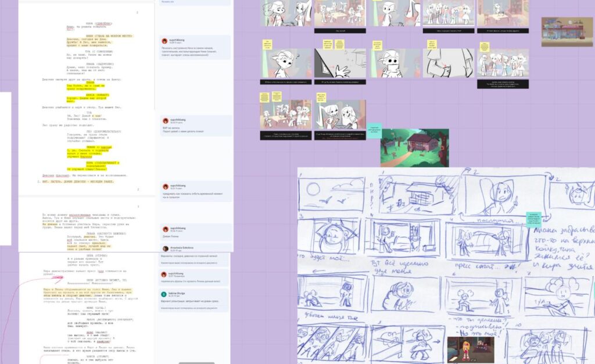Open the comment body written by Sabina Shulga

[x=191, y=300]
